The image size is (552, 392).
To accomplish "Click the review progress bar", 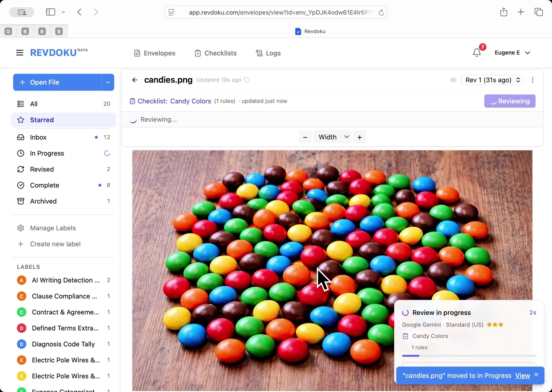I will tap(469, 356).
